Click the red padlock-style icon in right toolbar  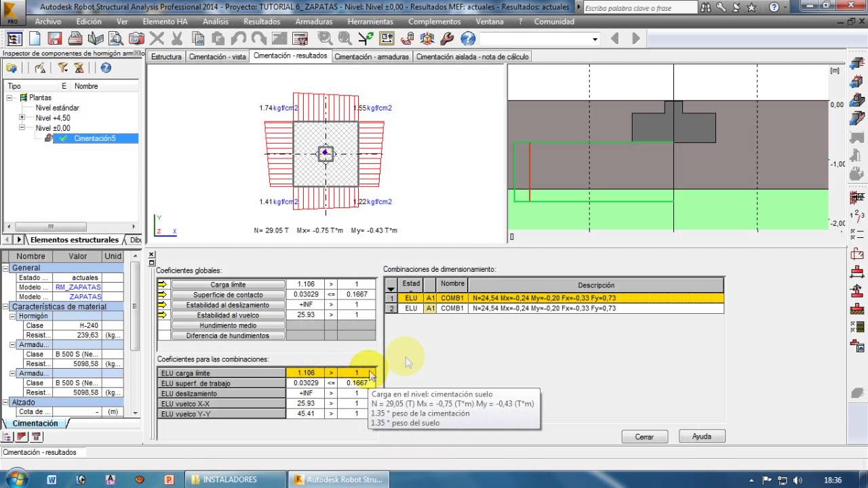point(857,253)
